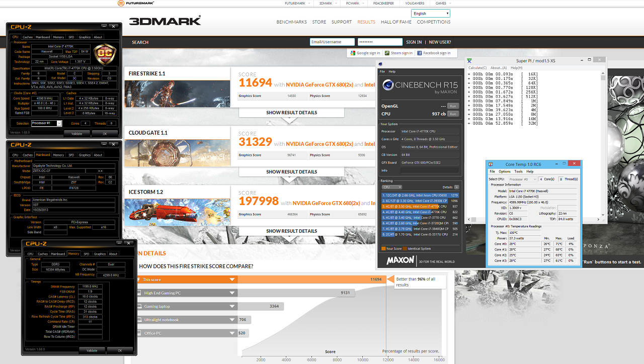
Task: Go to Hall of Fame page
Action: pyautogui.click(x=396, y=22)
